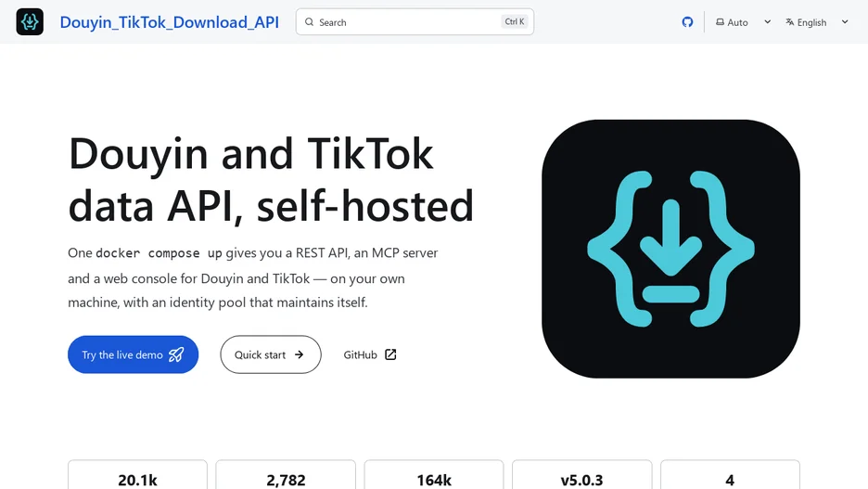
Task: Click the magnifier icon in the search box
Action: [x=310, y=22]
